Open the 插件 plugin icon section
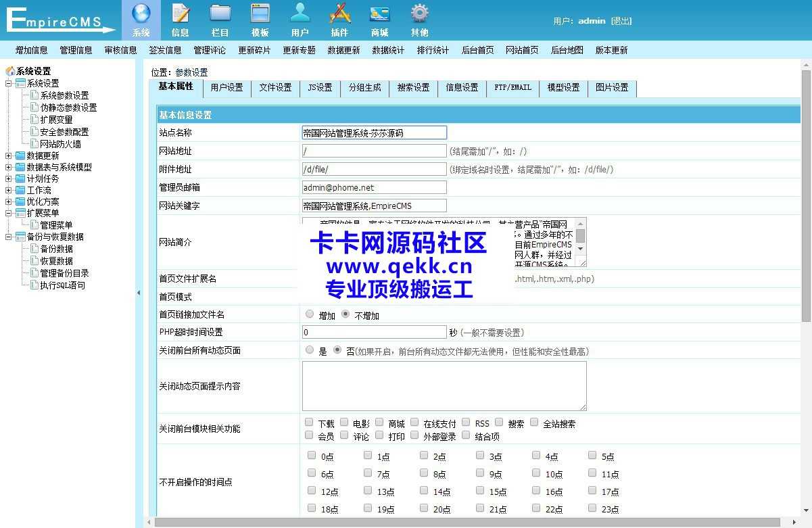812x528 pixels. [340, 20]
